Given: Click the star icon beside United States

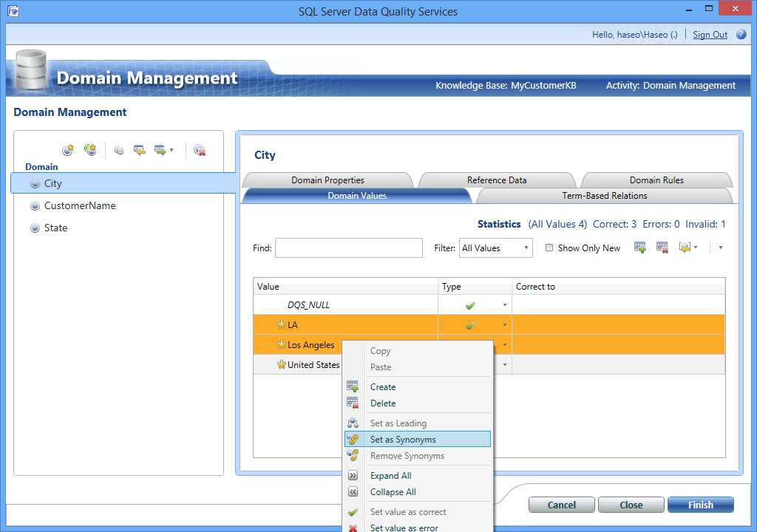Looking at the screenshot, I should point(282,364).
